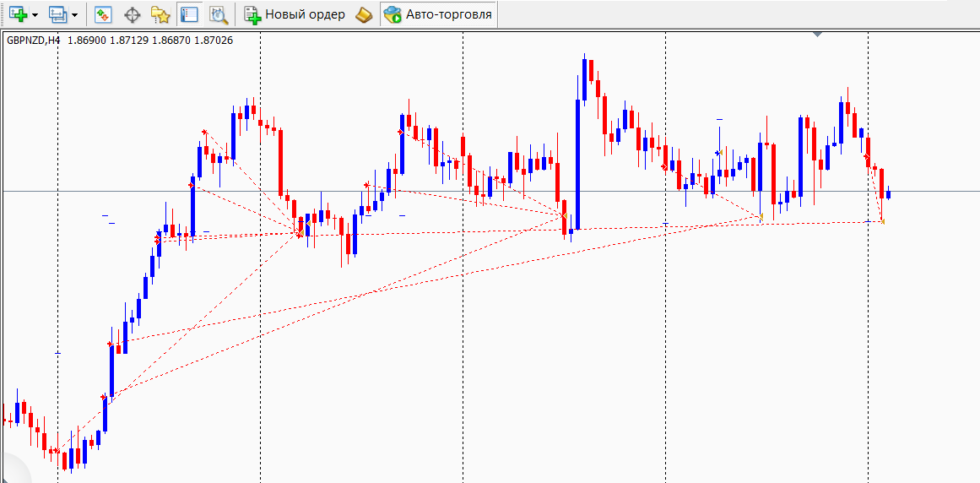980x483 pixels.
Task: Open the Navigator folder-star icon
Action: (160, 14)
